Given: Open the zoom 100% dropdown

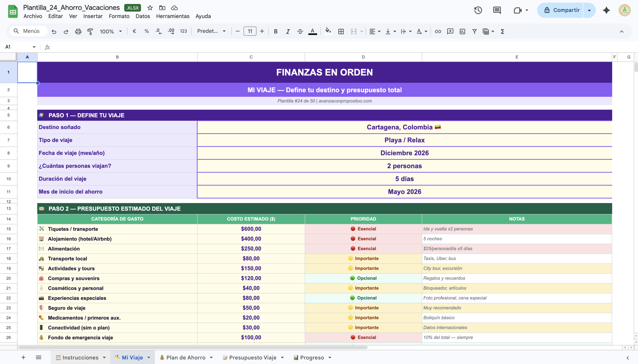Looking at the screenshot, I should pos(111,32).
